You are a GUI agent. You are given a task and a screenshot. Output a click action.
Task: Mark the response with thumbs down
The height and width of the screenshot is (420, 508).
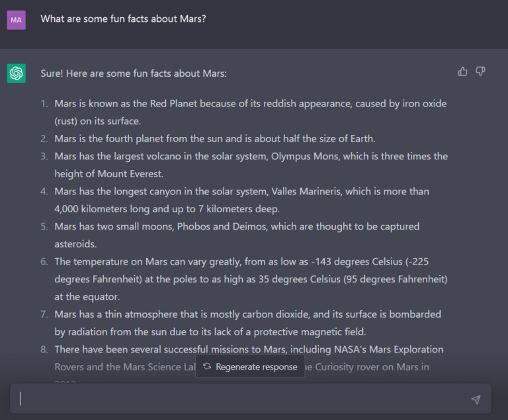(480, 71)
